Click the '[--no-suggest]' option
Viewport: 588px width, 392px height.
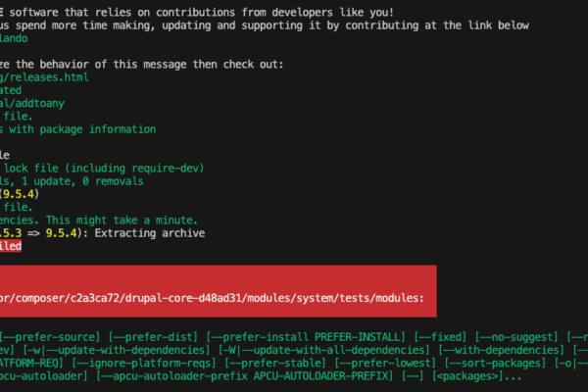click(516, 337)
